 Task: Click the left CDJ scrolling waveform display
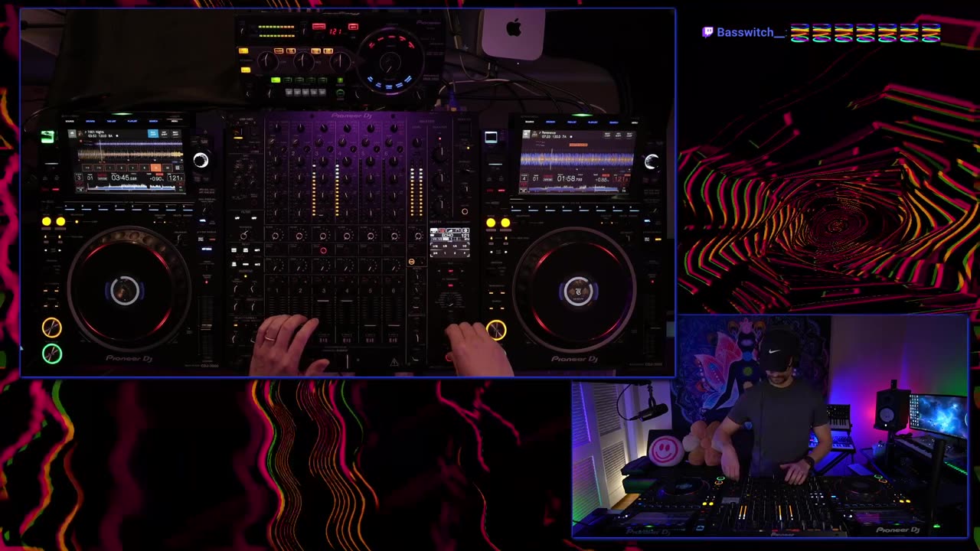tap(130, 155)
